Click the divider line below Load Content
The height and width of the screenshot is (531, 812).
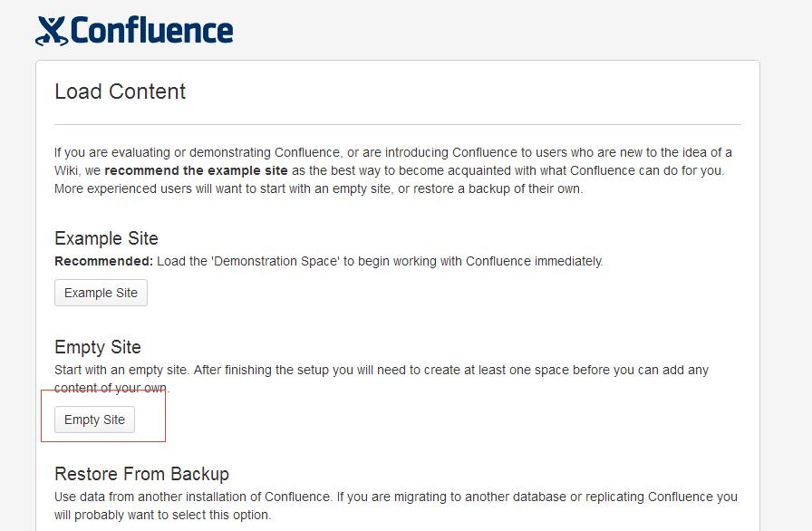coord(398,125)
